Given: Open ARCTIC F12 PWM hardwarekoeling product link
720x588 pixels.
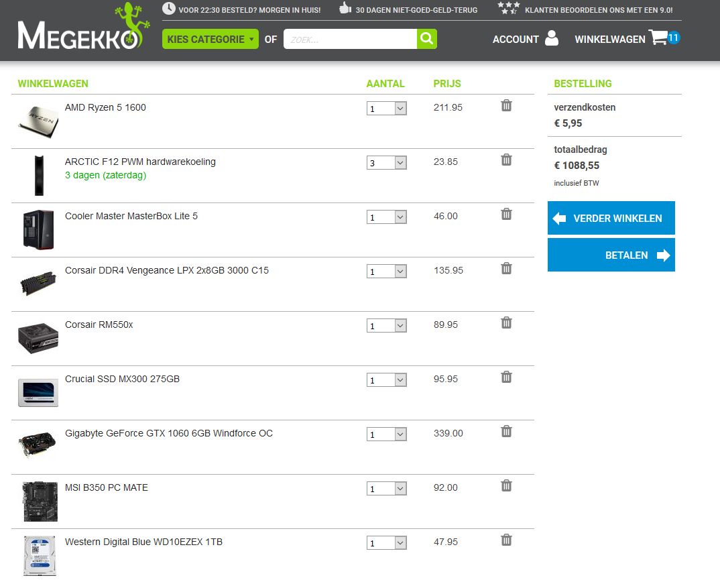Looking at the screenshot, I should point(140,162).
